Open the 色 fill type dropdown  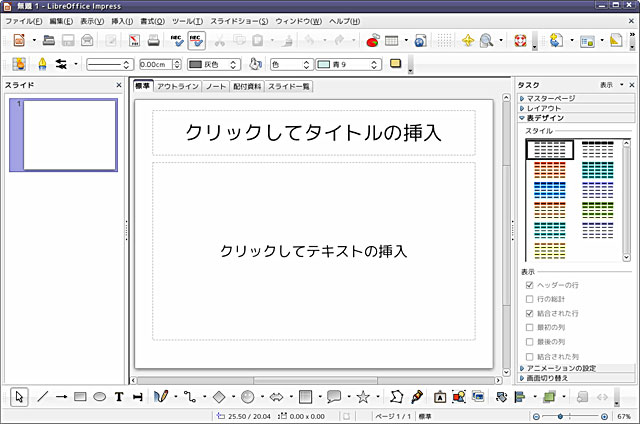tap(291, 64)
